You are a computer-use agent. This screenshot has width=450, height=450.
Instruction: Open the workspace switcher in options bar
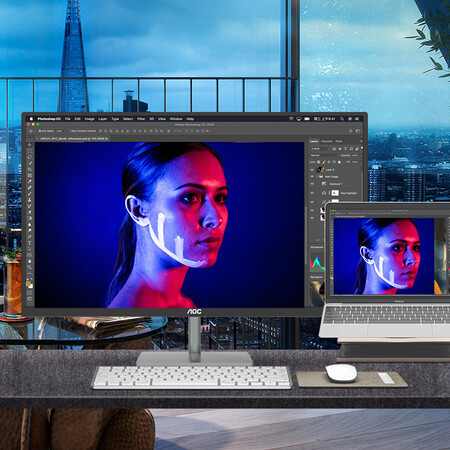point(358,131)
